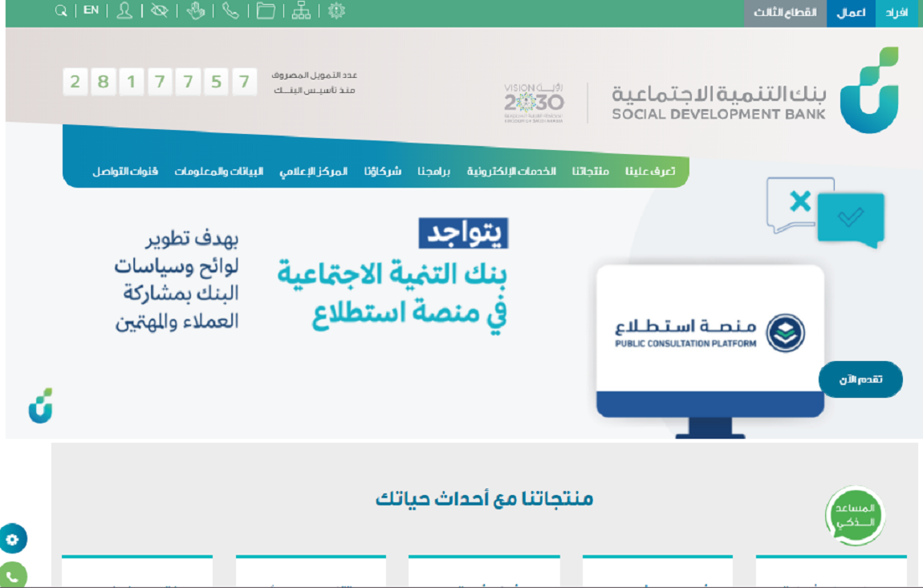Open the folder icon in top bar
The image size is (923, 588).
coord(266,10)
